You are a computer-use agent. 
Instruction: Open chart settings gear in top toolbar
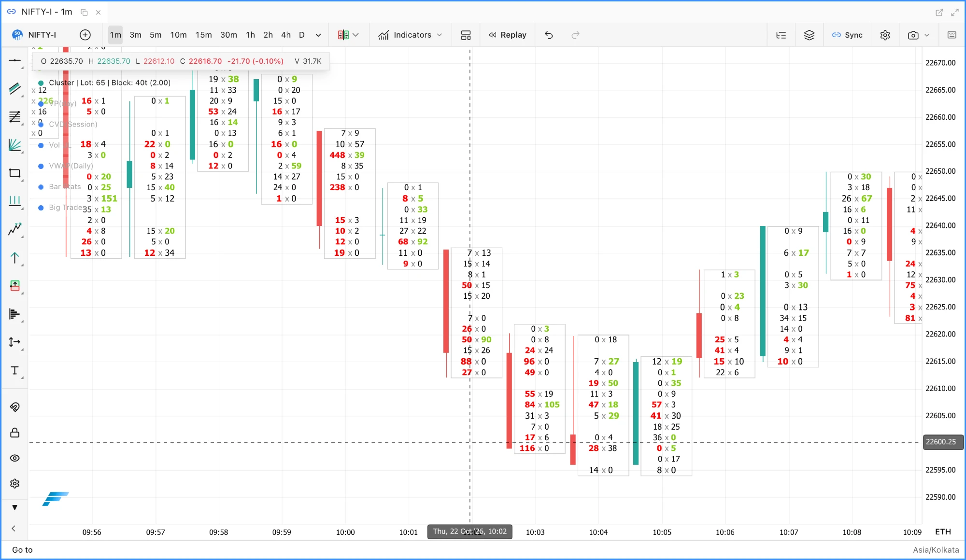pos(885,35)
